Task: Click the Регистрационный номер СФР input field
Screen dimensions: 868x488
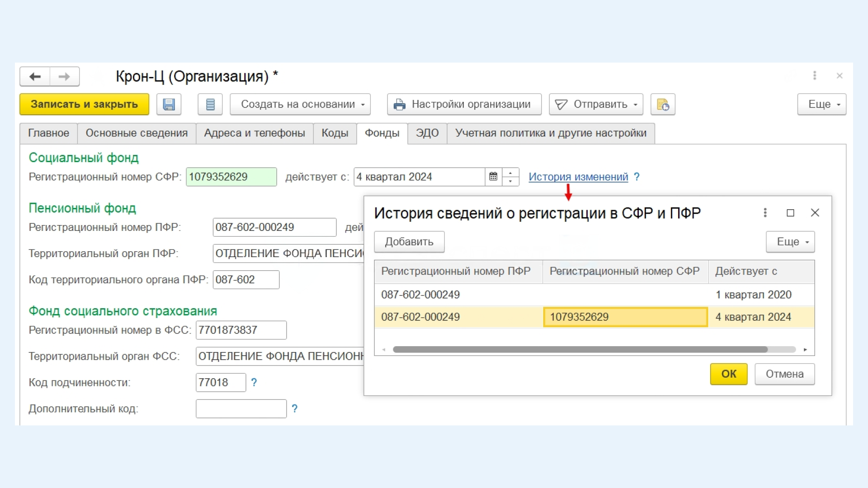Action: pos(231,177)
